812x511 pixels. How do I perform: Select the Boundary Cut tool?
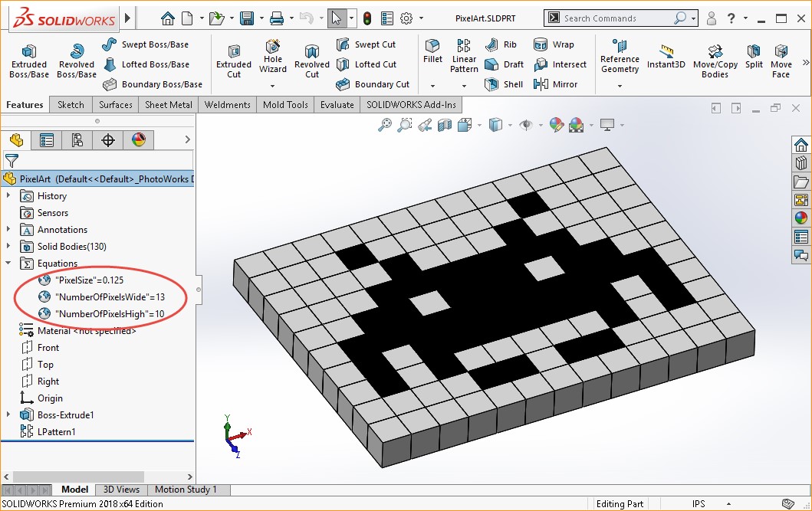373,84
